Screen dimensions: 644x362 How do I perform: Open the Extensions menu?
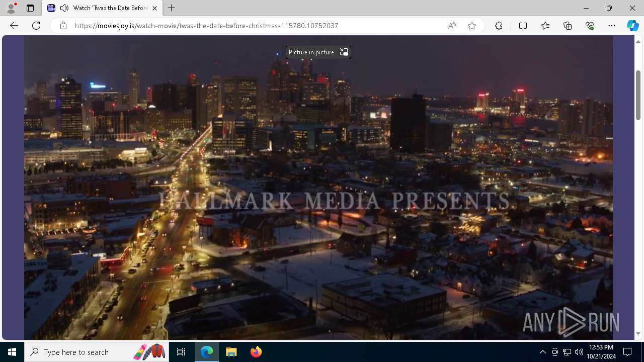pyautogui.click(x=499, y=26)
